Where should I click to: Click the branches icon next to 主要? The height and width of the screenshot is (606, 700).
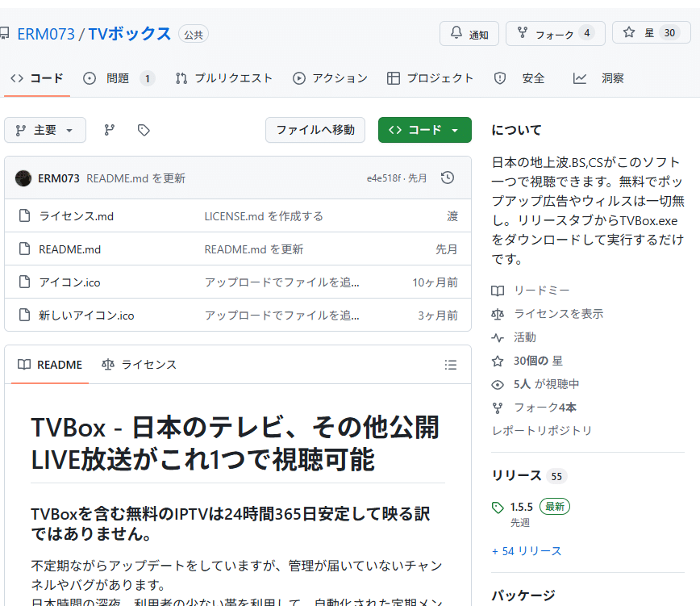tap(110, 130)
